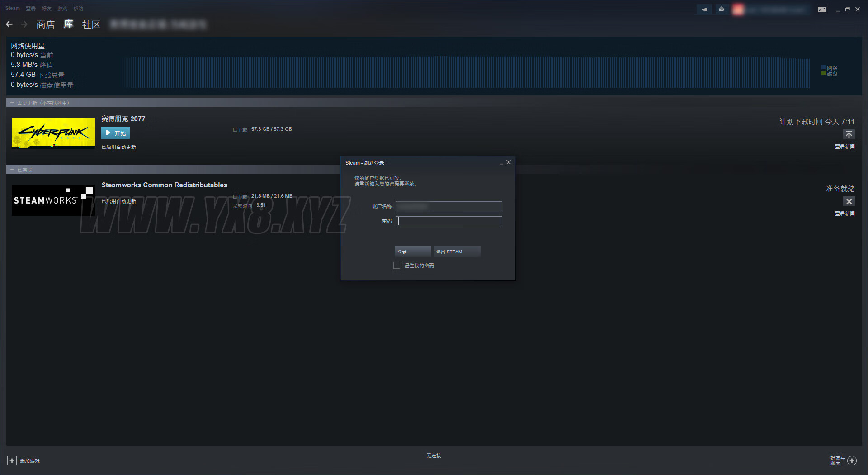Focus the 帐户名称 input field
The image size is (868, 475).
tap(448, 206)
